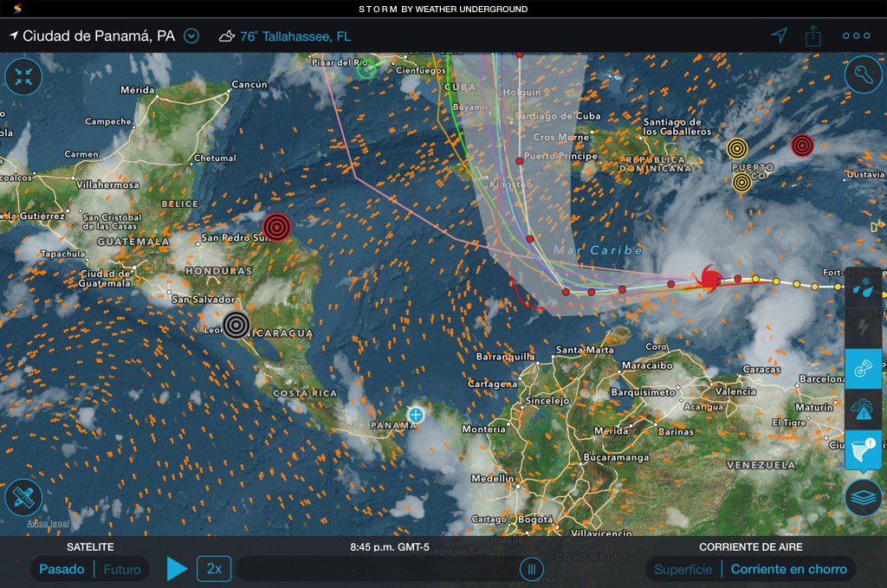This screenshot has height=588, width=887.
Task: Grab the timeline scrubber handle
Action: pos(532,569)
